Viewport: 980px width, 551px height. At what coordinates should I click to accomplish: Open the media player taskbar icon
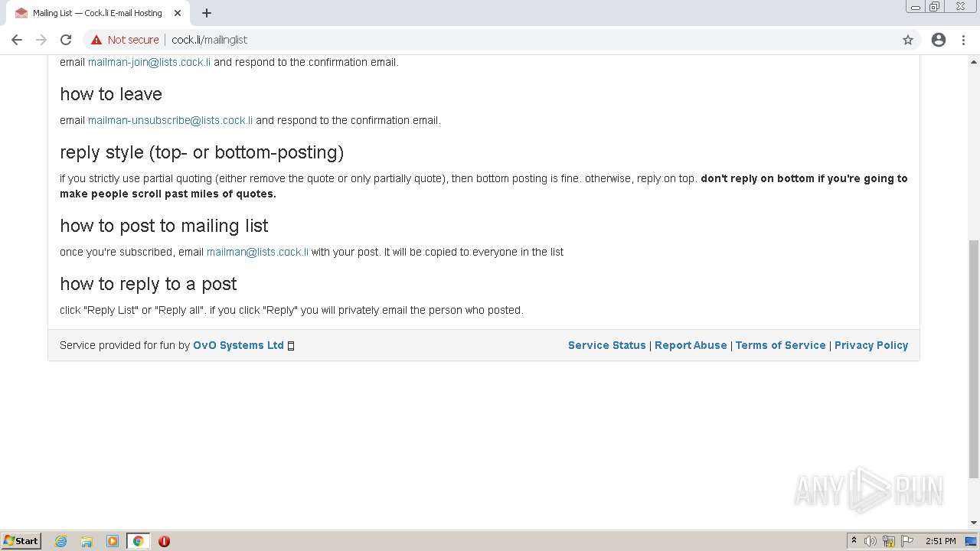[113, 541]
